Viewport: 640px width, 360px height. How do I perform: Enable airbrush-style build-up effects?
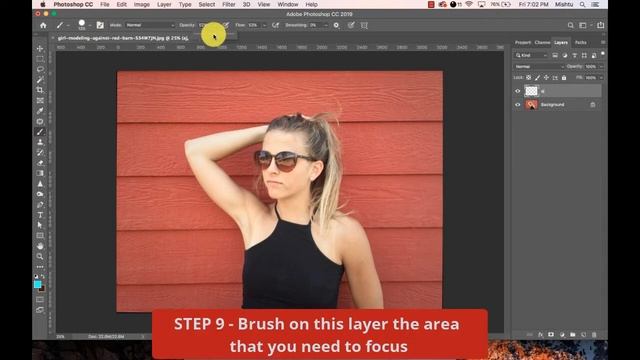[276, 25]
